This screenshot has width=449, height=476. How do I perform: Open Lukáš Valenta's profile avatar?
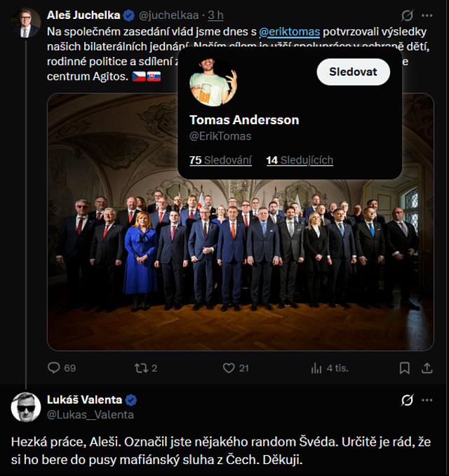pos(26,407)
